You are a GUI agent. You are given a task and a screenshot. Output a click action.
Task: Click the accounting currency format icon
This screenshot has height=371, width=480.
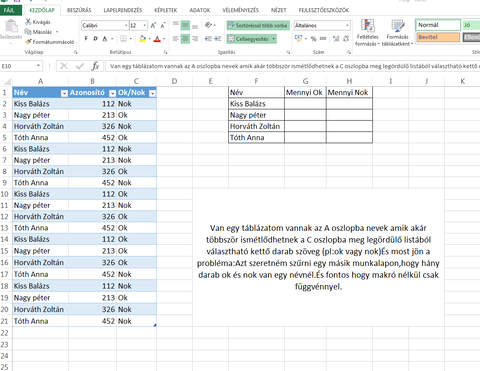298,39
